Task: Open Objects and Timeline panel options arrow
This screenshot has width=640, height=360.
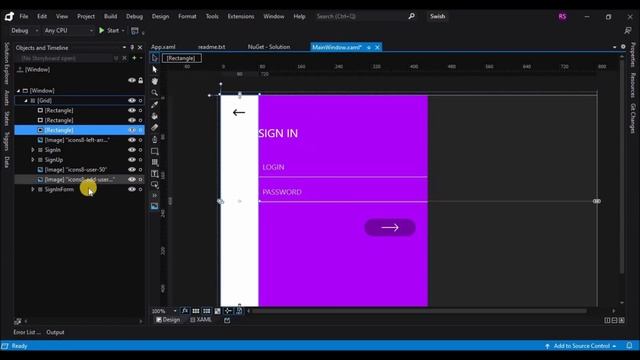Action: (124, 48)
